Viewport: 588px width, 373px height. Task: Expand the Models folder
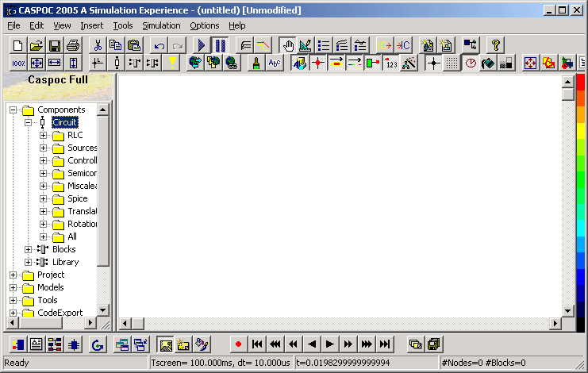pyautogui.click(x=13, y=287)
